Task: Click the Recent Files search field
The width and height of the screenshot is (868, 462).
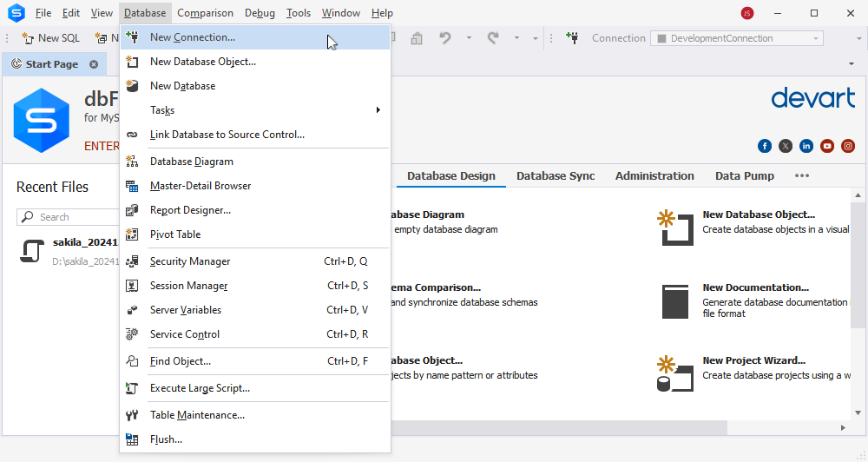Action: coord(68,217)
